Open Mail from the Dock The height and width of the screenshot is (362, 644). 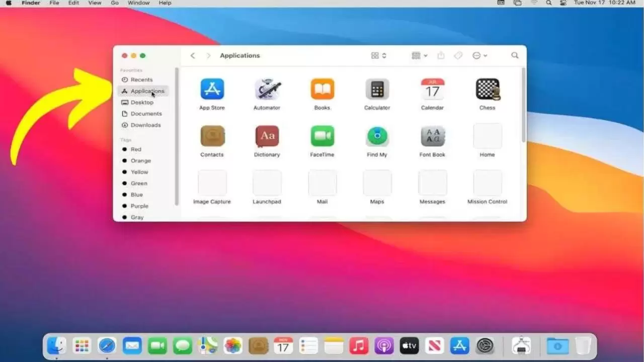(x=132, y=346)
